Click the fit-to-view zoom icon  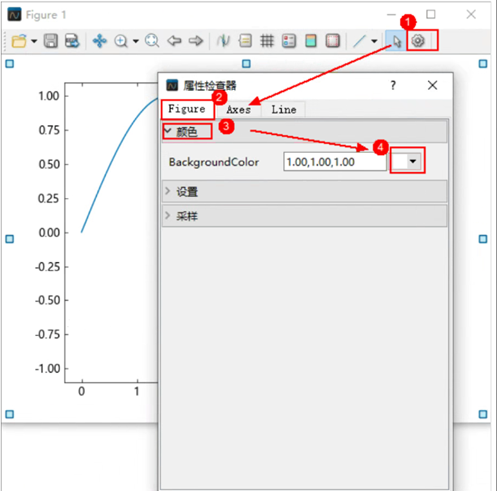coord(152,41)
